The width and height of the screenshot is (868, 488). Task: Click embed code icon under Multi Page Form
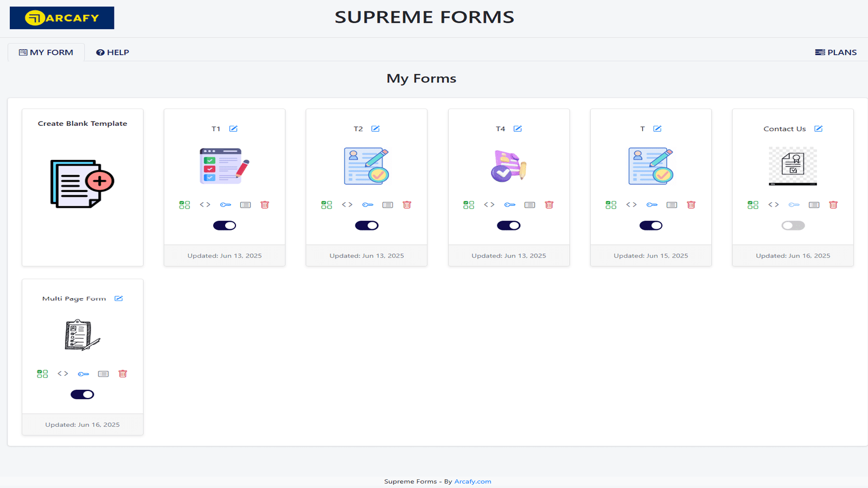pyautogui.click(x=63, y=374)
